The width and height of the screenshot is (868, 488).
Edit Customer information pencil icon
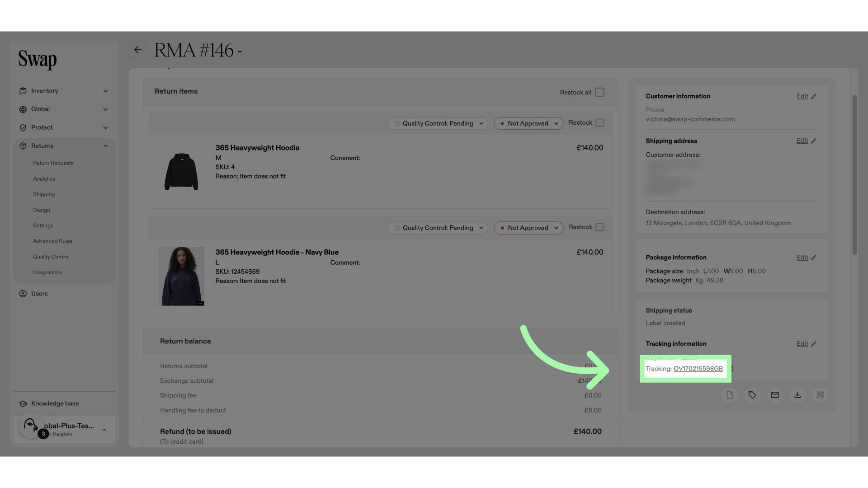(x=813, y=96)
